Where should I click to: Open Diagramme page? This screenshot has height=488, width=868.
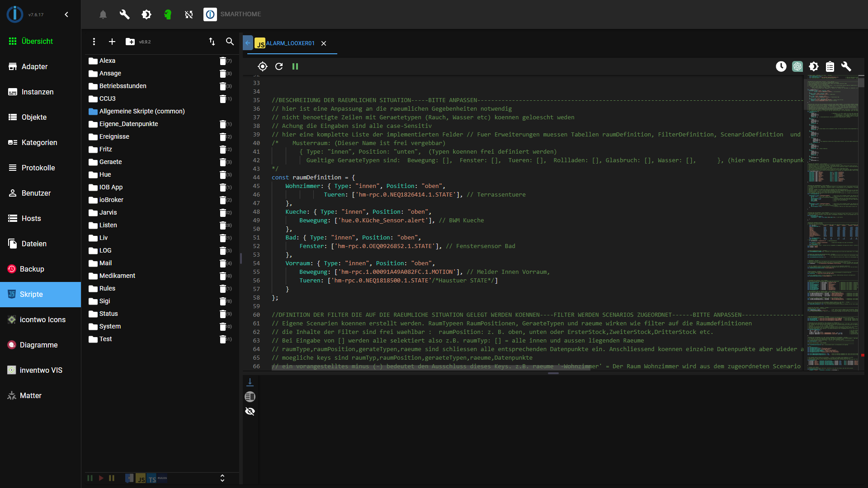click(x=40, y=345)
